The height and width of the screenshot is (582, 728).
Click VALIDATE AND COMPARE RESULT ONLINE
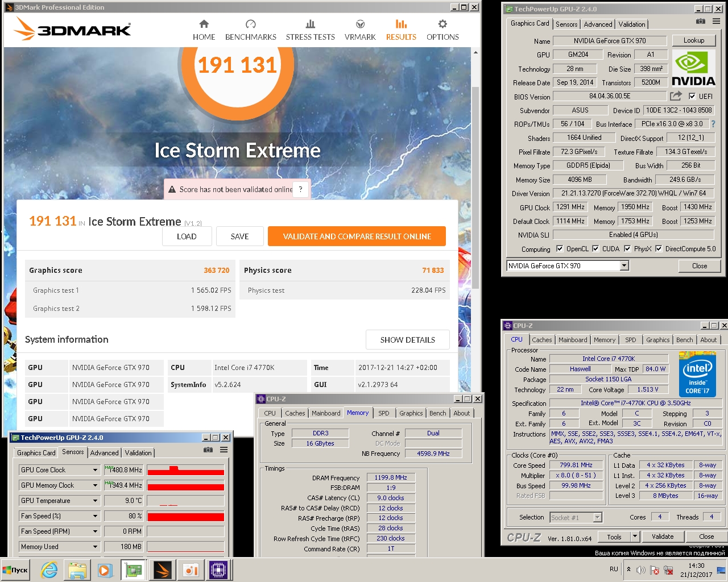tap(357, 236)
